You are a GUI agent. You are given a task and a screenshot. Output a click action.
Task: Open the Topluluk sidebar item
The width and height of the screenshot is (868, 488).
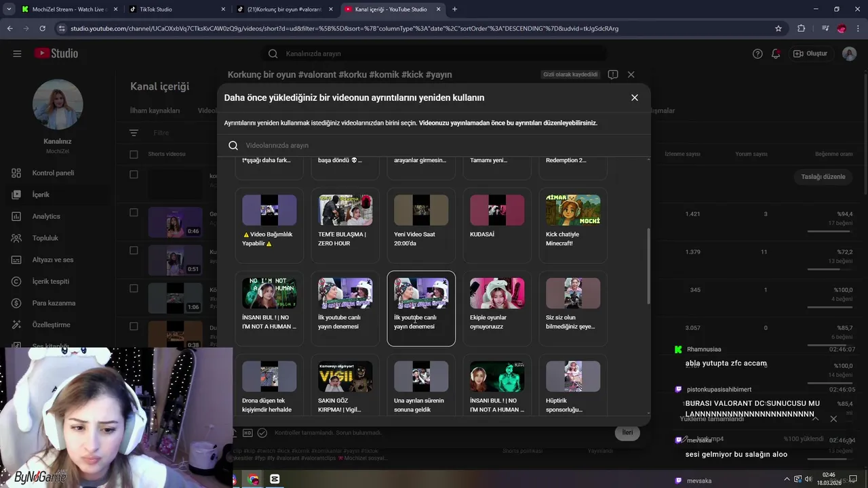point(57,238)
